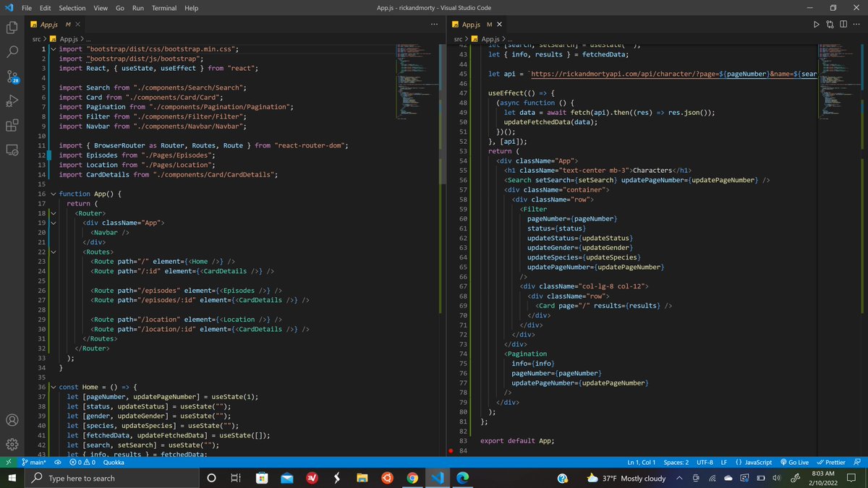Open the Mail app from the taskbar
Viewport: 868px width, 488px height.
point(286,478)
